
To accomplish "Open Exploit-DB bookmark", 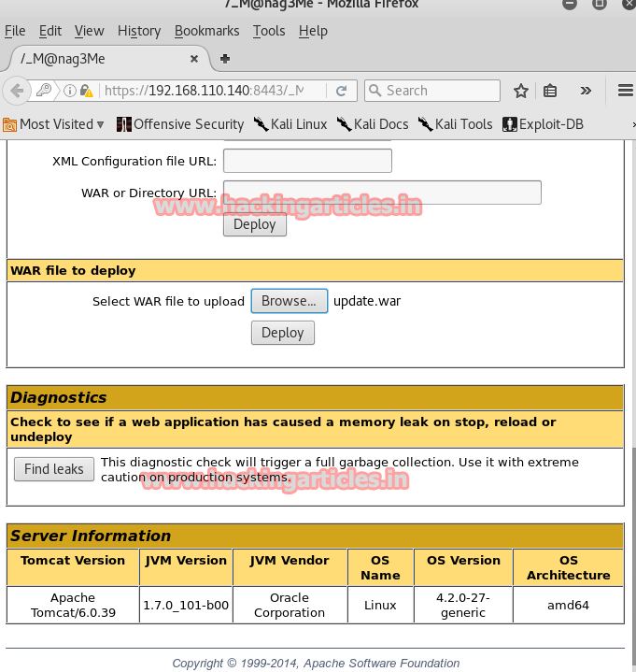I will click(543, 124).
